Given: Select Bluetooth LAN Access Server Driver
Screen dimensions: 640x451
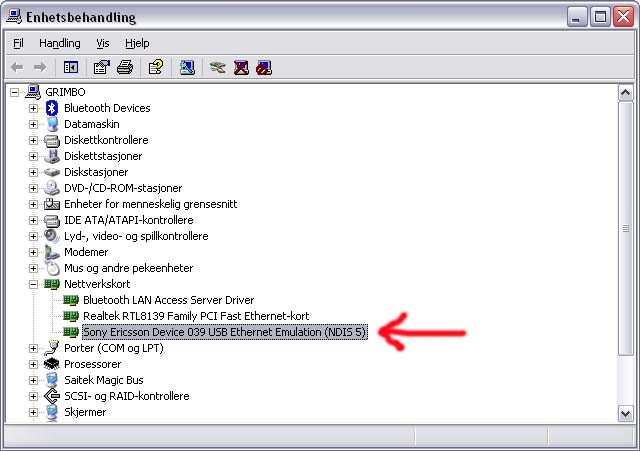Looking at the screenshot, I should [169, 300].
